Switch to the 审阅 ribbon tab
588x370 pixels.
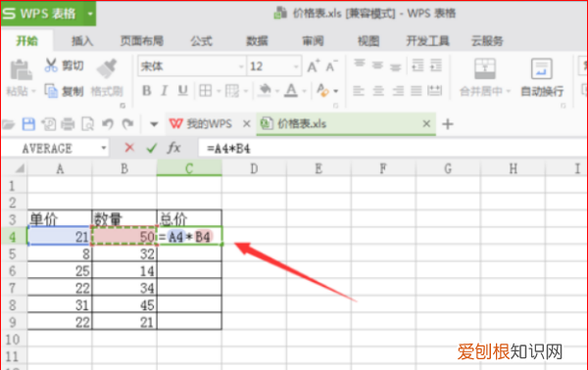[x=313, y=40]
